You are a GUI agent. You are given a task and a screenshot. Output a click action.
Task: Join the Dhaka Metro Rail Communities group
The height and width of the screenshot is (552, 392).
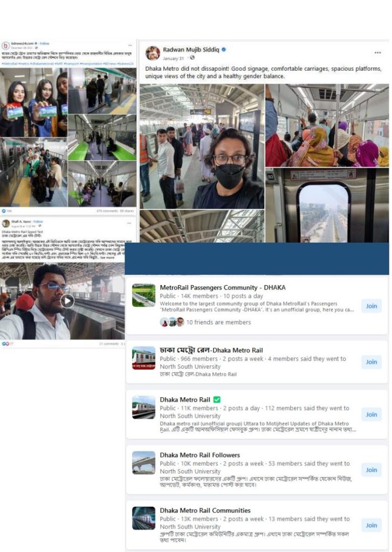[x=371, y=525]
